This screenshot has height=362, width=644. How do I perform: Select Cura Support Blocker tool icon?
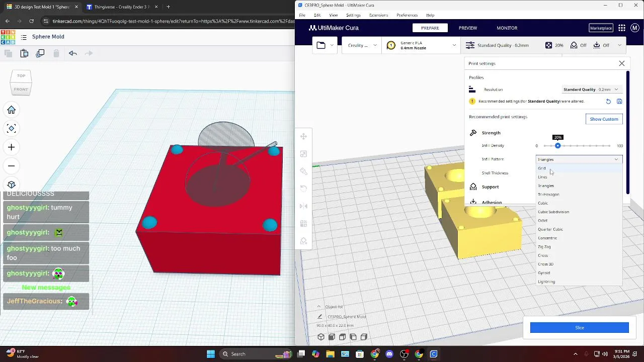tap(303, 241)
